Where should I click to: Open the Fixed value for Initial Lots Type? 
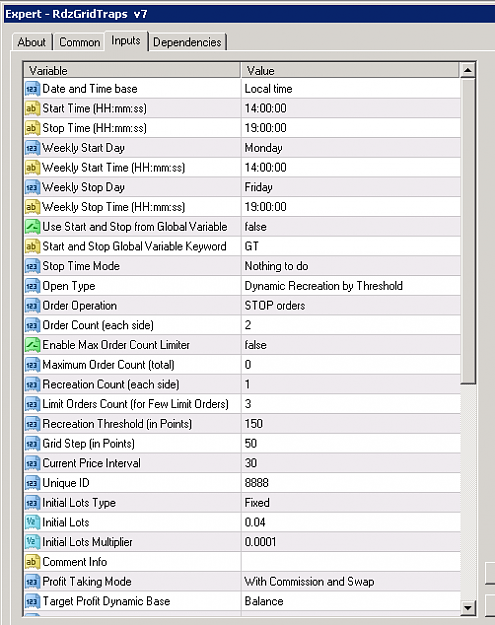(351, 503)
